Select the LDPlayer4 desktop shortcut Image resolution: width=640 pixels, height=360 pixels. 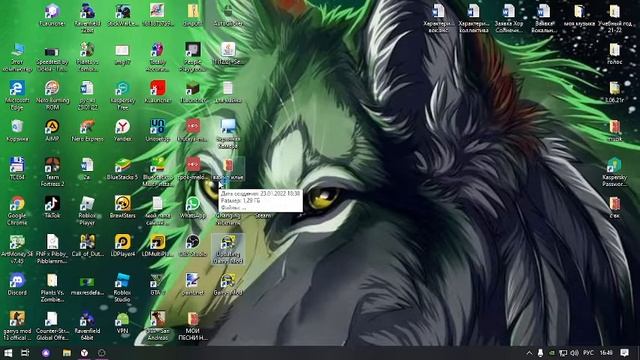coord(122,245)
